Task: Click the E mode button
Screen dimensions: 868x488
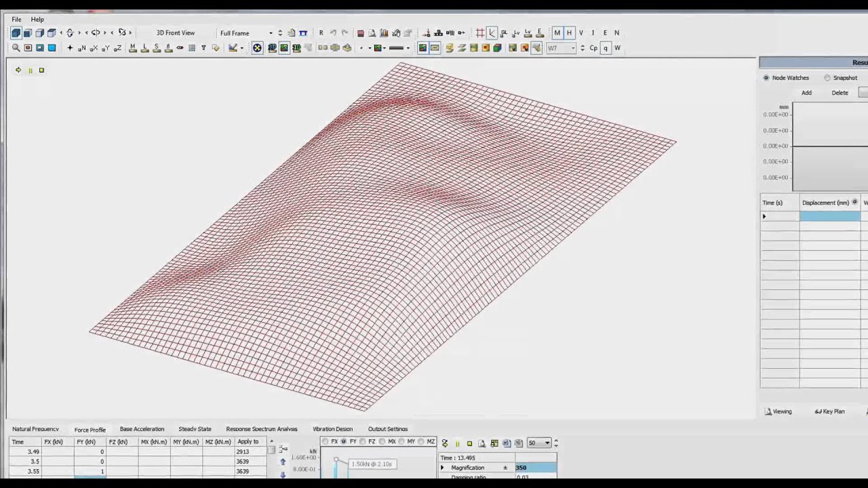Action: coord(605,33)
